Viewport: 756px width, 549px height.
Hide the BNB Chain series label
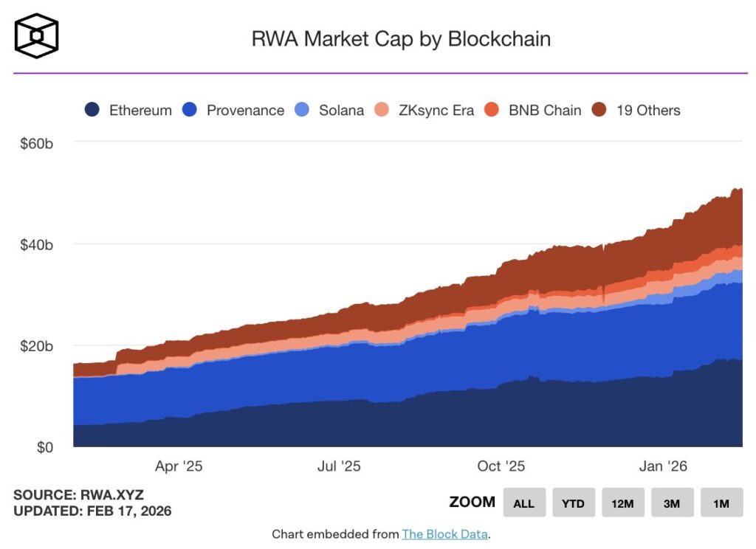[x=545, y=111]
